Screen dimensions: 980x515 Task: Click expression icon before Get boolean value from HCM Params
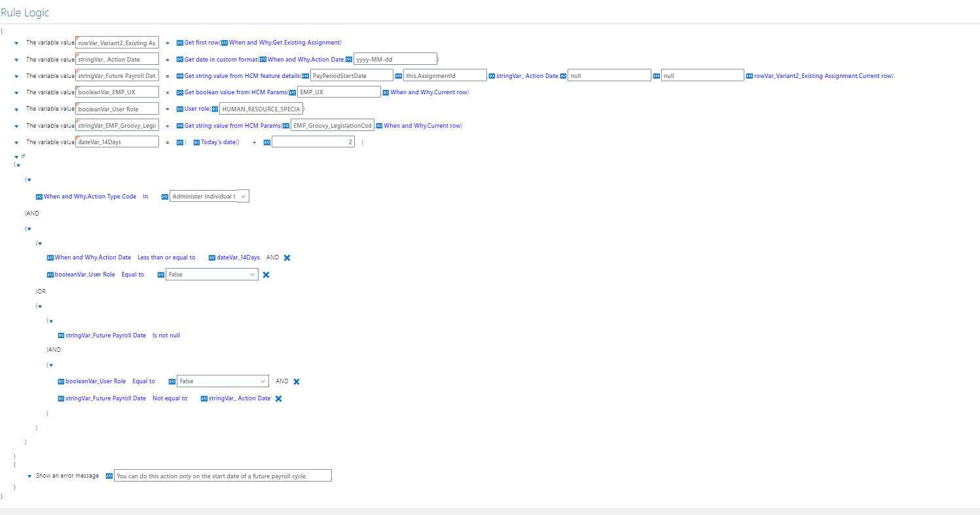(179, 92)
